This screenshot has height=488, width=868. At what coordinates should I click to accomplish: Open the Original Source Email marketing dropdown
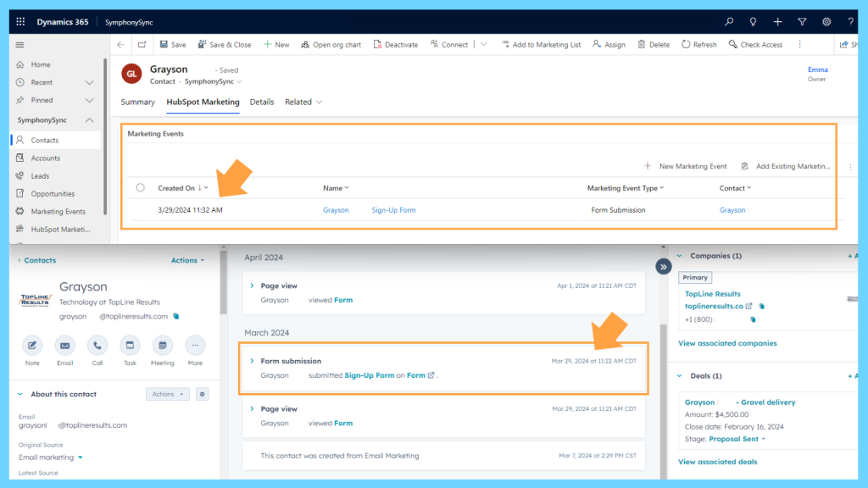pyautogui.click(x=50, y=457)
